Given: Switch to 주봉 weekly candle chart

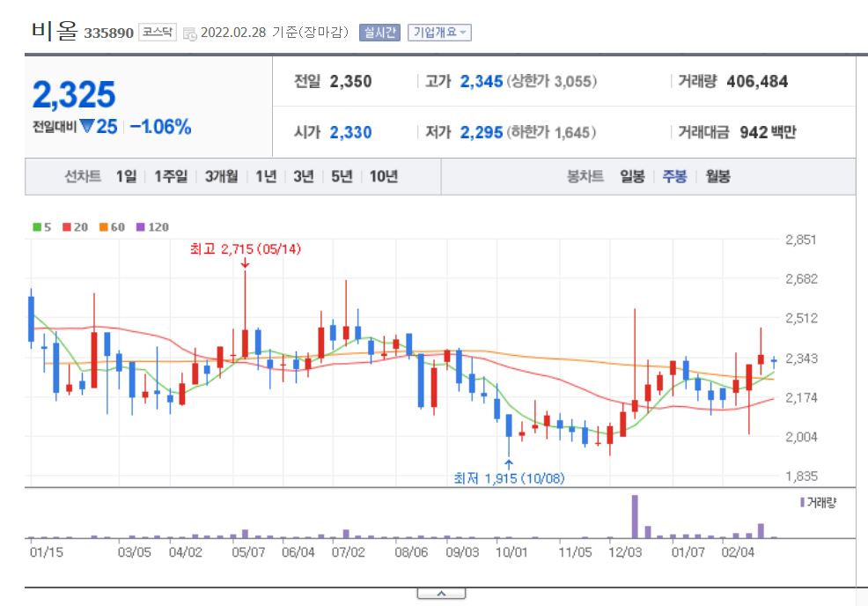Looking at the screenshot, I should (675, 176).
